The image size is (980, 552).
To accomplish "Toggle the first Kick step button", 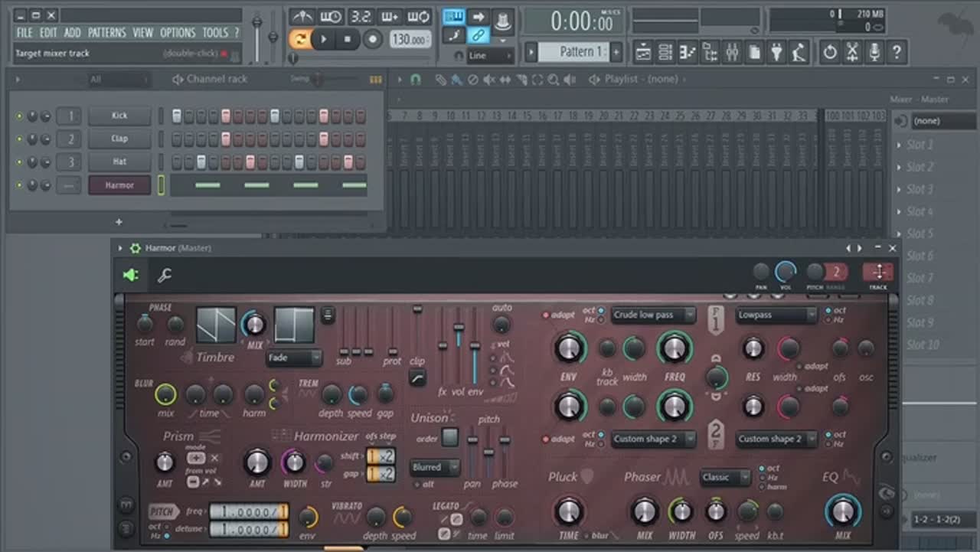I will pos(177,116).
